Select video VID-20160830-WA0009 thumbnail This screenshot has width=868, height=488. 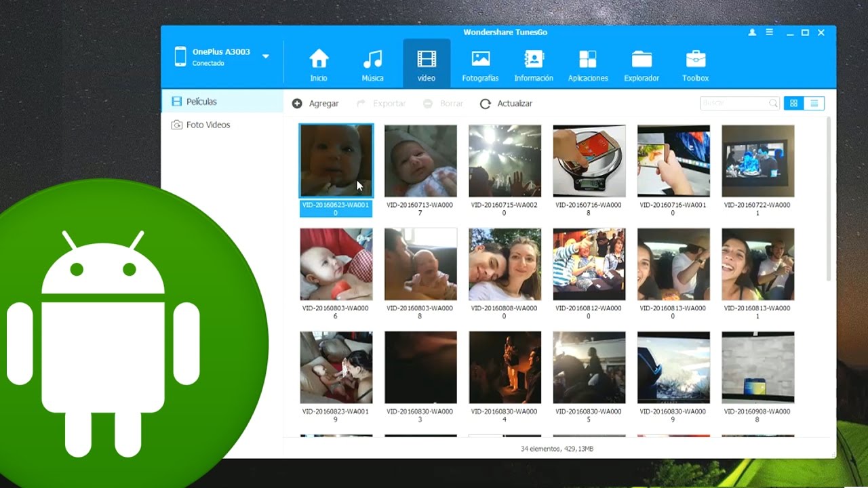point(673,367)
